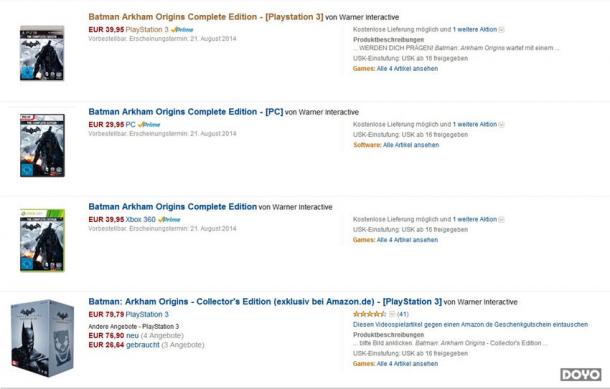610x389 pixels.
Task: Click the PlayStation 3 Complete Edition cover thumbnail
Action: click(x=42, y=53)
